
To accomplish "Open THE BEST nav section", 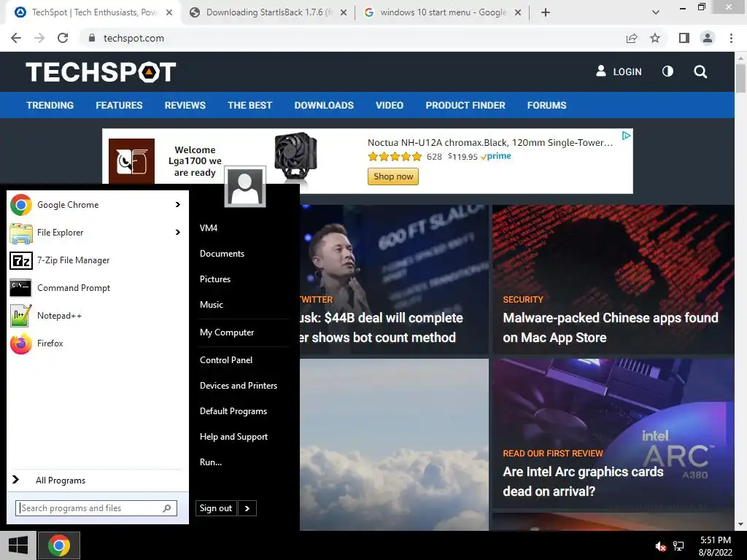I will click(x=249, y=105).
